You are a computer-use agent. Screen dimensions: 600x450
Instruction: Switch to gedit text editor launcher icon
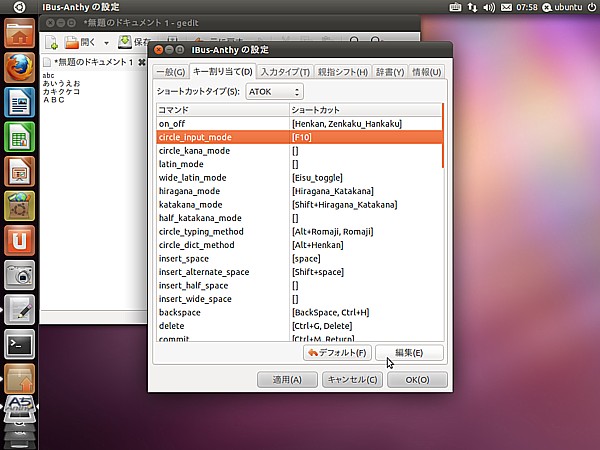pos(20,310)
